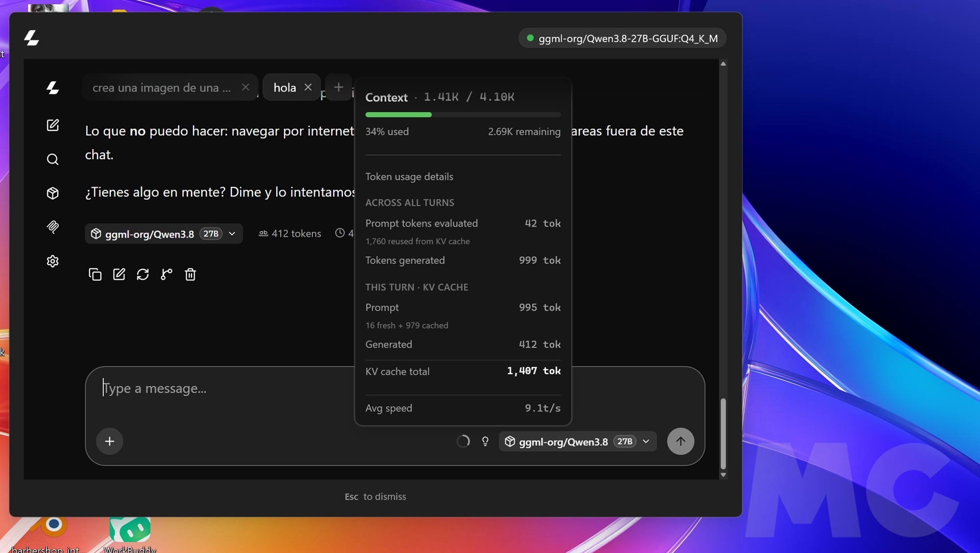Click the top-left window lightning logo
This screenshot has height=553, width=980.
(x=31, y=38)
